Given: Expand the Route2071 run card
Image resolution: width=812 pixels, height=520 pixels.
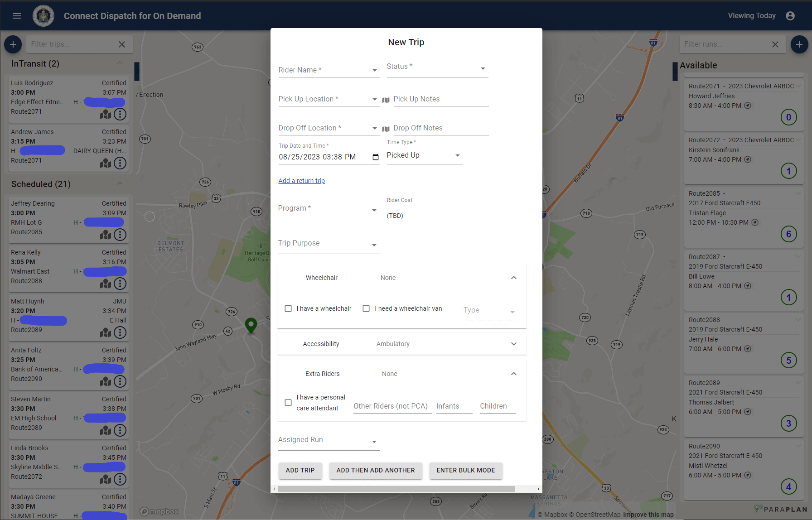Looking at the screenshot, I should pyautogui.click(x=798, y=86).
